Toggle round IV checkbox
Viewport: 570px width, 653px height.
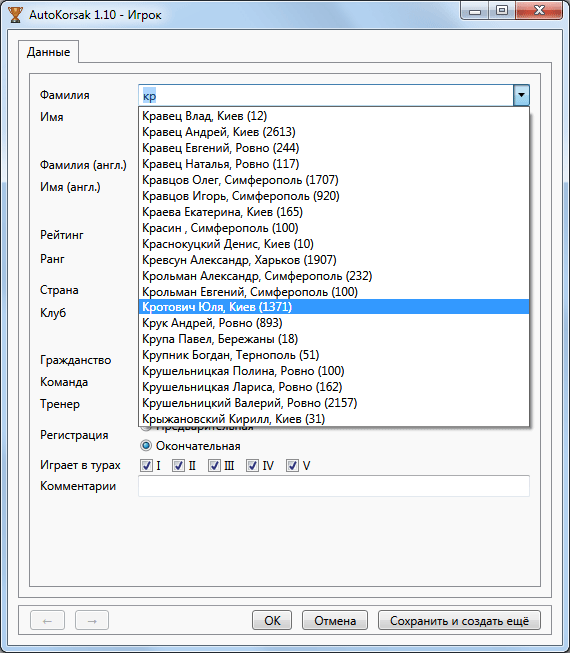[252, 466]
